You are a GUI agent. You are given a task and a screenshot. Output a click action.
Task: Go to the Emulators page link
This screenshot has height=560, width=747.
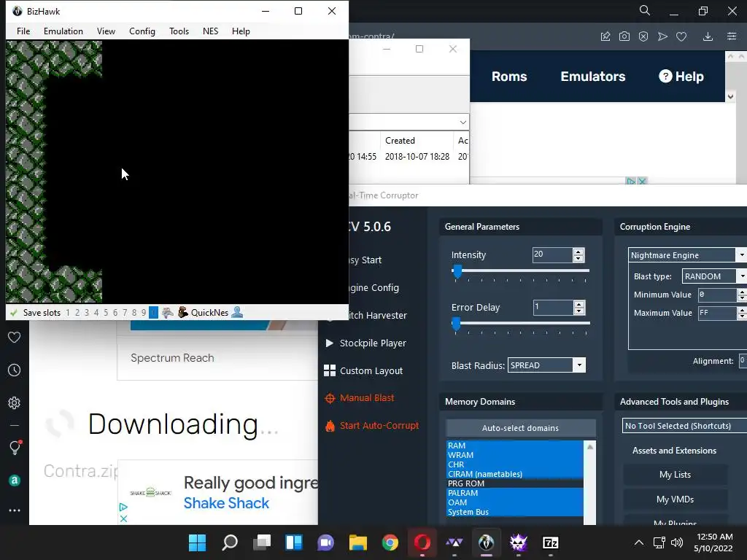(592, 77)
